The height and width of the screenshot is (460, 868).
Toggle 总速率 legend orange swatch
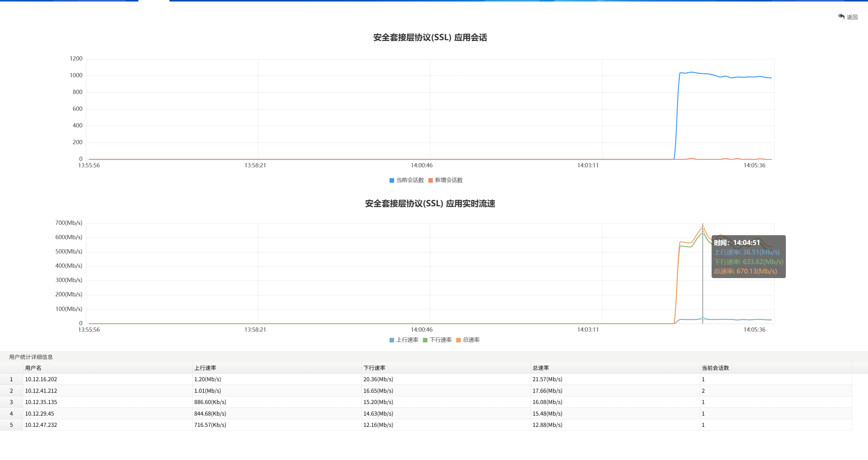(458, 340)
